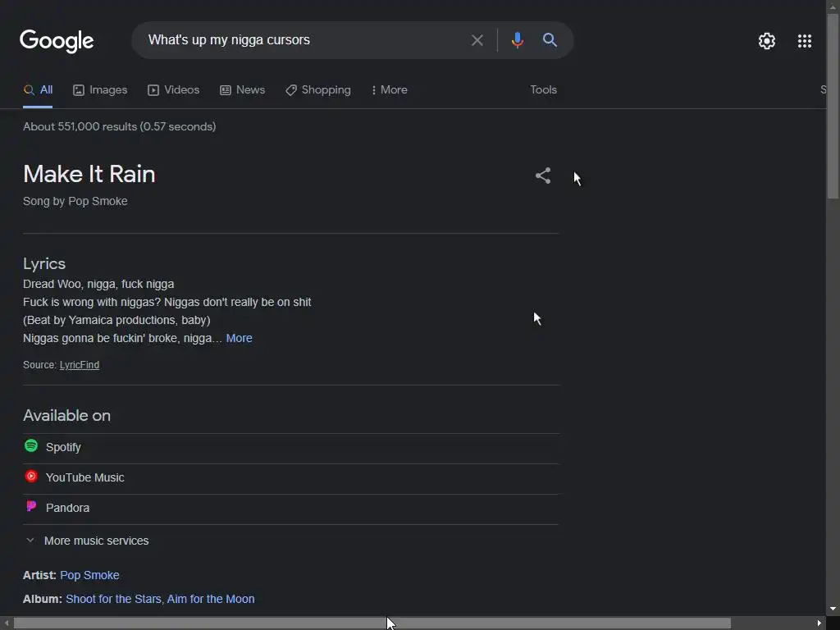The height and width of the screenshot is (630, 840).
Task: Open the More search options menu
Action: (x=390, y=90)
